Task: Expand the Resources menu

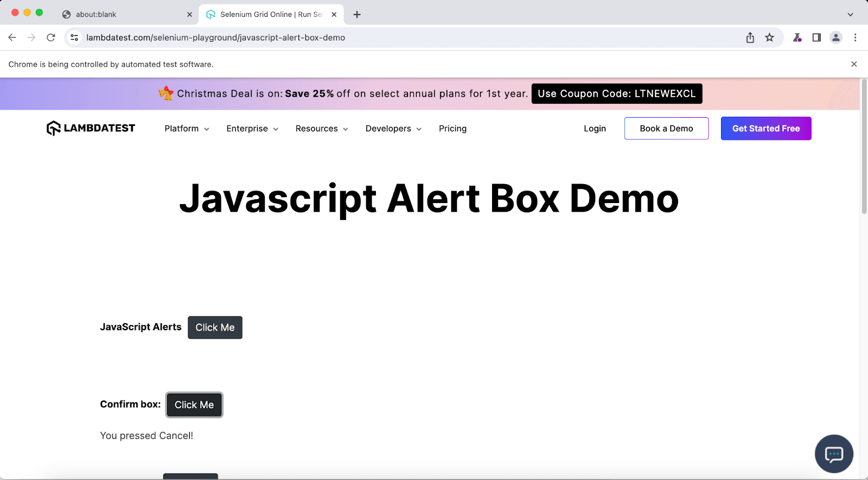Action: pos(322,129)
